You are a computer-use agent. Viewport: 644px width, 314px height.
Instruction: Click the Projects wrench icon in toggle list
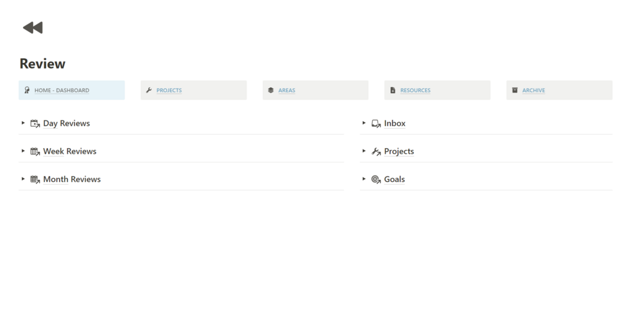click(376, 152)
